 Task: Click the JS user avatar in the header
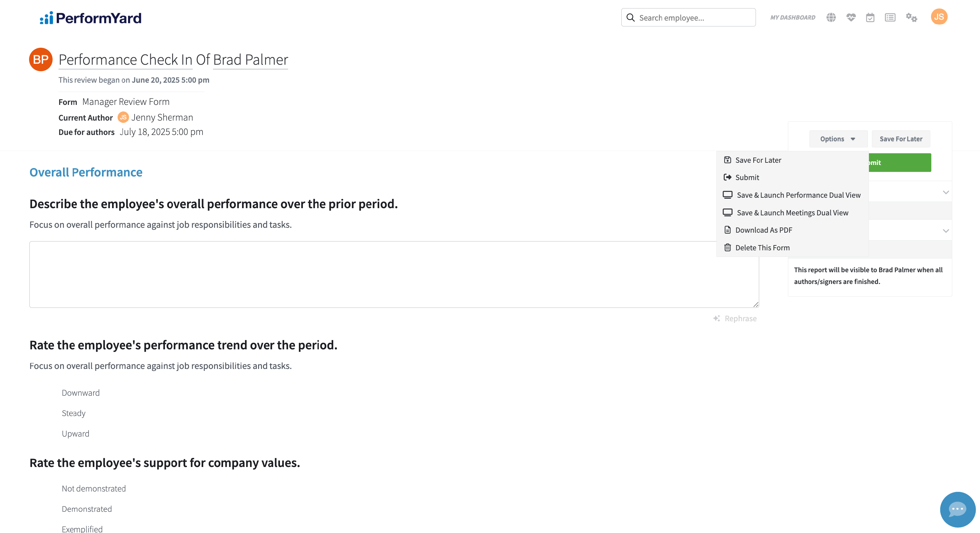click(939, 17)
